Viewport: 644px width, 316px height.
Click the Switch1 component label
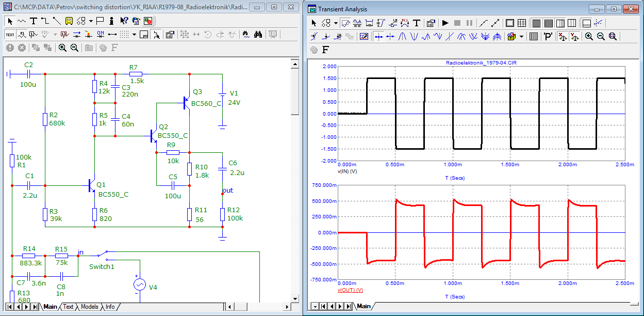(102, 267)
